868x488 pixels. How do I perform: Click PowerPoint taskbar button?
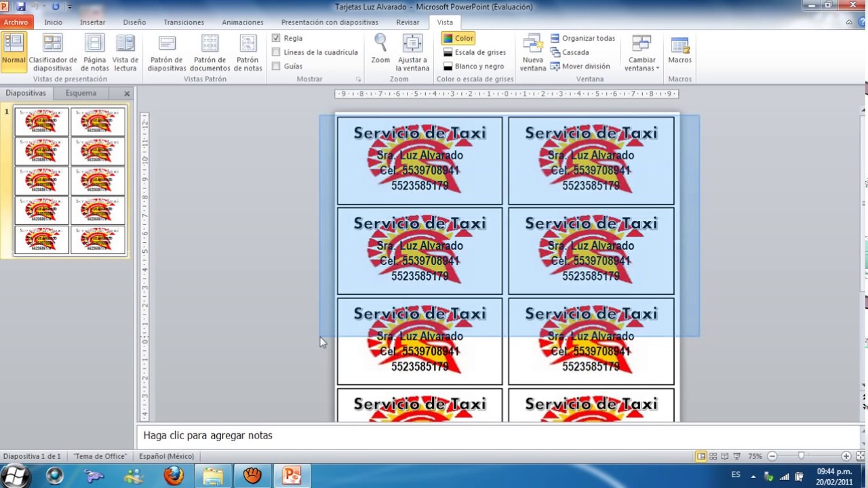pyautogui.click(x=292, y=476)
